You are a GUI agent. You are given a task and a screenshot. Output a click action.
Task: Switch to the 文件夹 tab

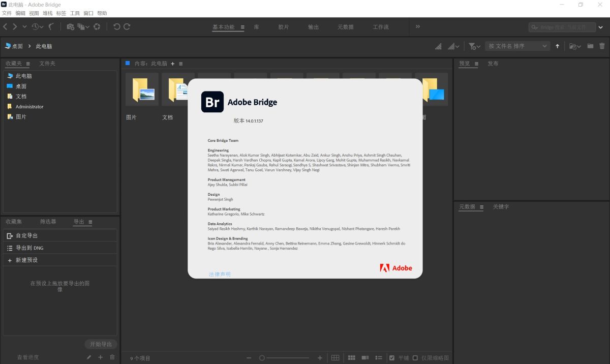tap(47, 64)
